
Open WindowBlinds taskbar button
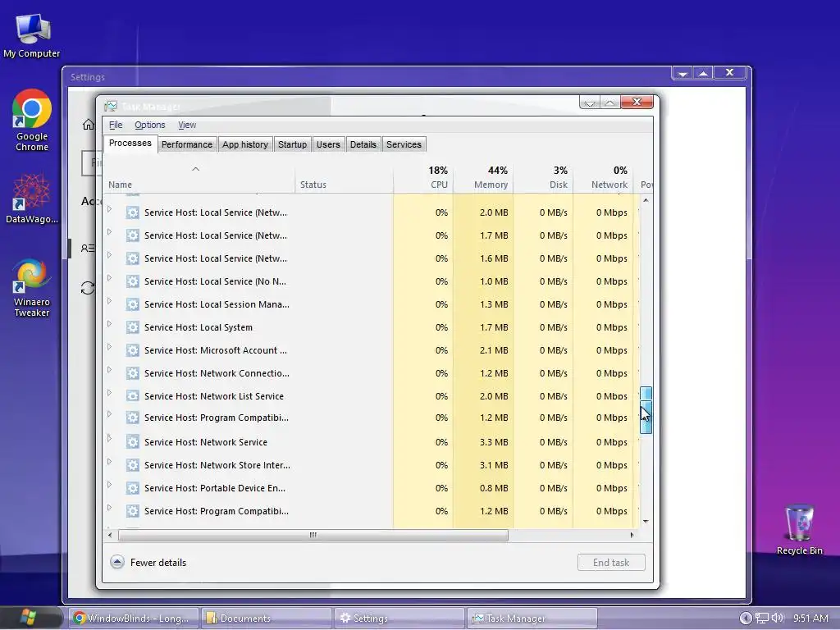134,619
